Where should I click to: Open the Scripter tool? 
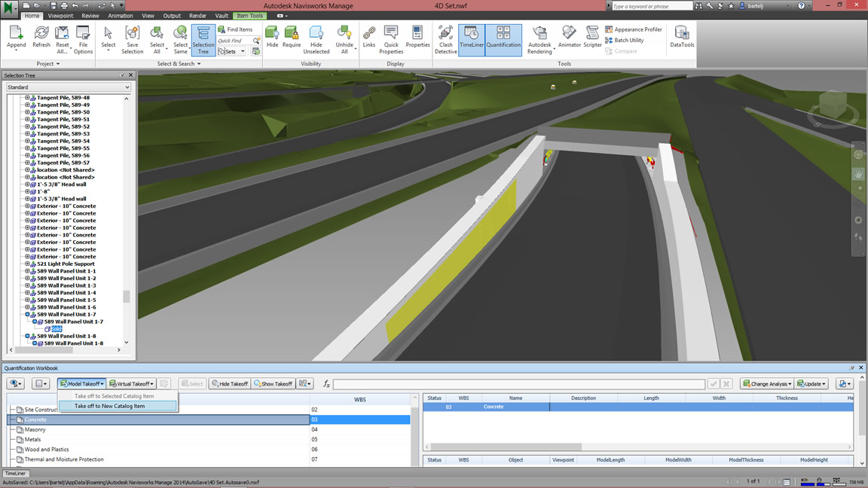(592, 38)
